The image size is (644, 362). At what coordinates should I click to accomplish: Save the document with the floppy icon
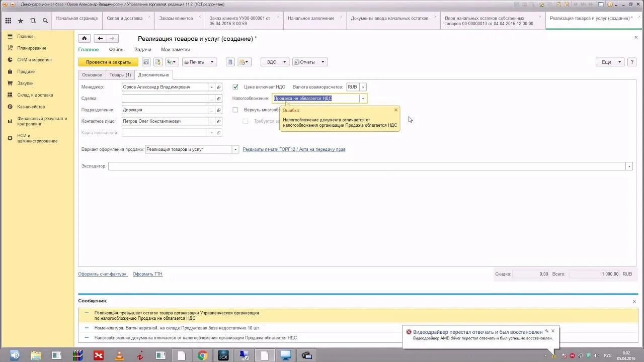[x=146, y=62]
